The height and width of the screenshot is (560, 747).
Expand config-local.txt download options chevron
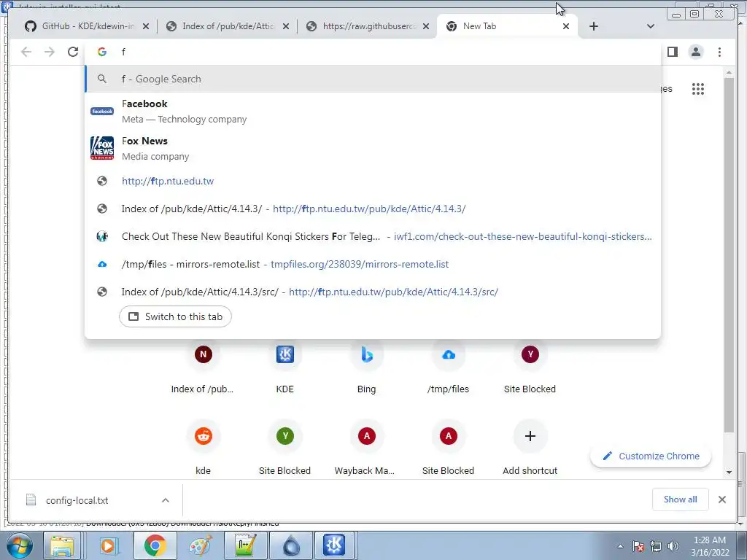(166, 500)
